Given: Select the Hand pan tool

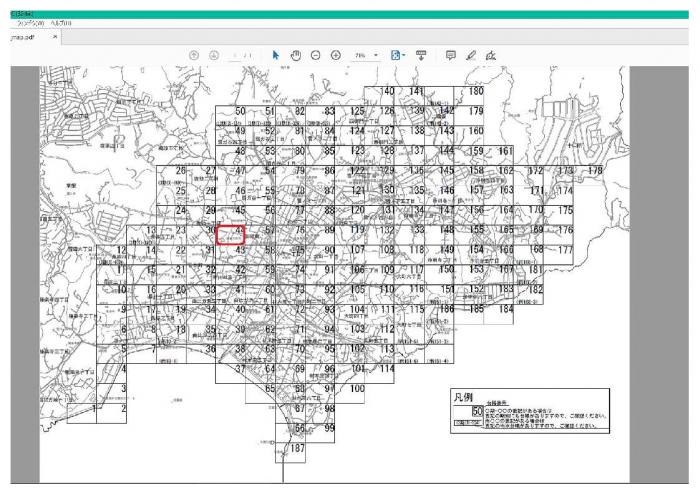Looking at the screenshot, I should pos(295,55).
